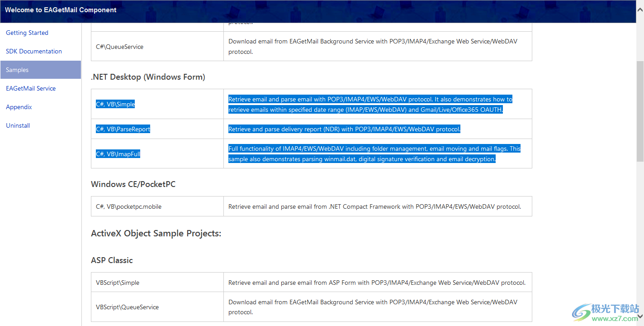Screen dimensions: 644x326
Task: Click the highlighted C#, VB\Simple cell
Action: 157,104
